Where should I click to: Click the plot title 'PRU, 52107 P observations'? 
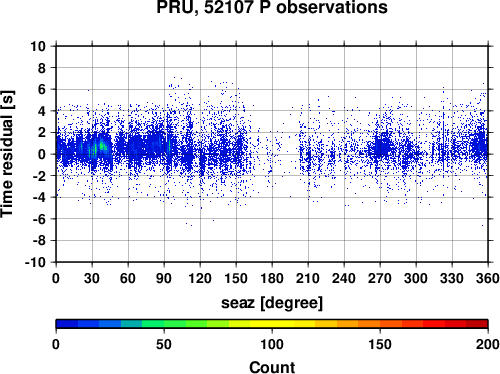272,7
